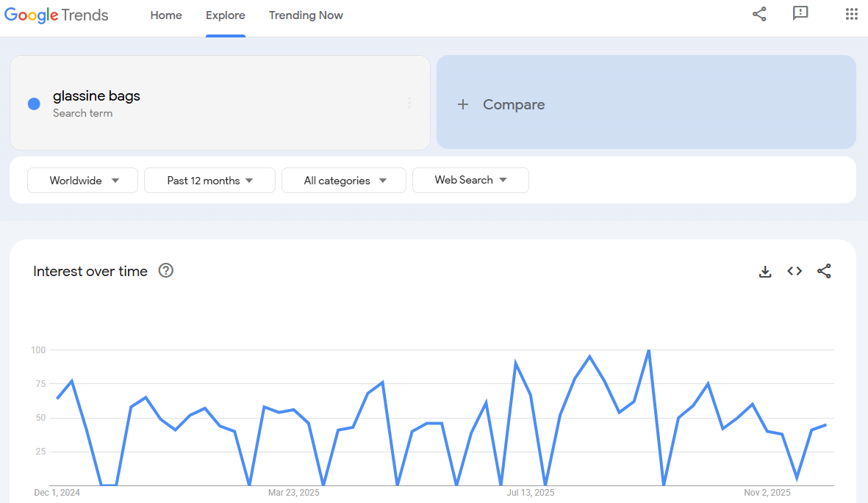This screenshot has width=868, height=503.
Task: Click the blue dot beside glassine bags
Action: tap(34, 104)
